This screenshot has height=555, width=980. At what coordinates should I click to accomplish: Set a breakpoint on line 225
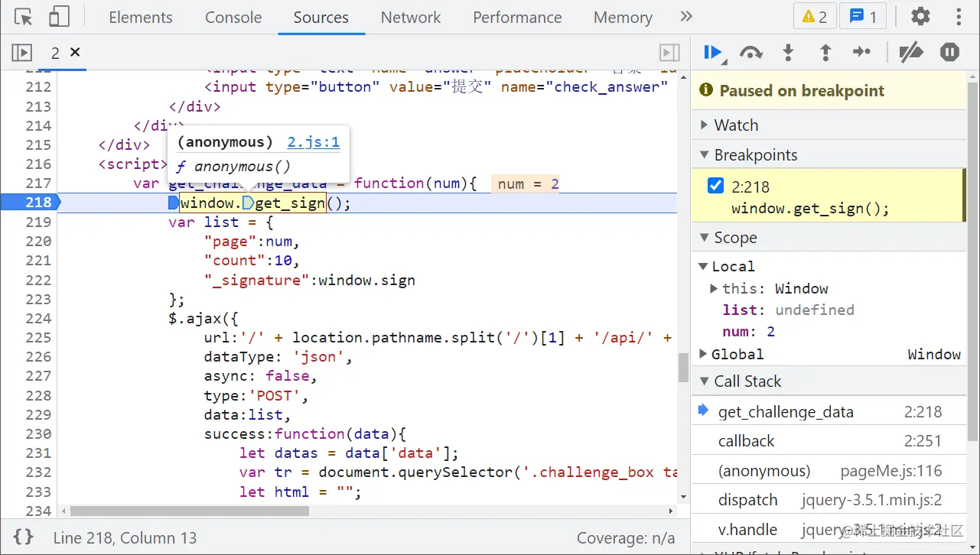37,337
